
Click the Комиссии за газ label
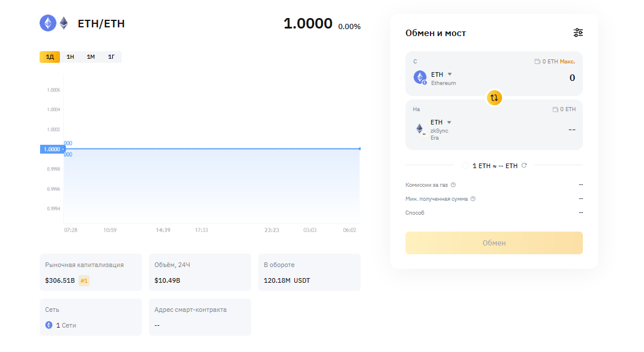[426, 185]
